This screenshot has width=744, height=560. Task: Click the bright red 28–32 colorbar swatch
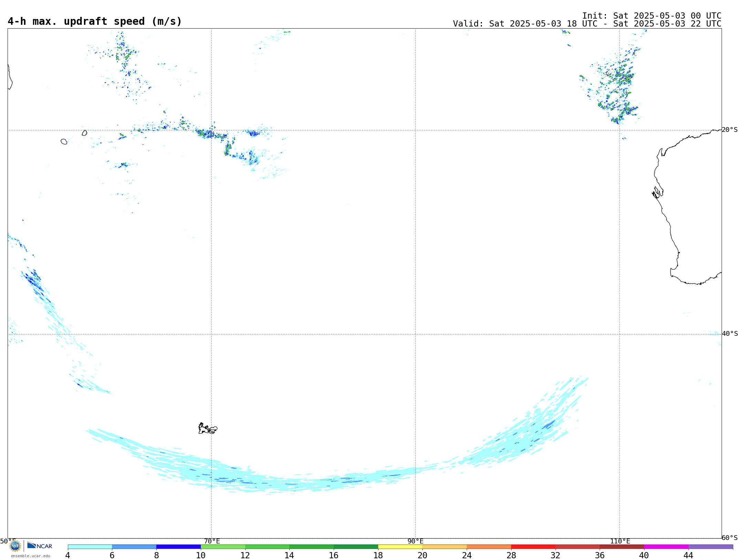533,547
